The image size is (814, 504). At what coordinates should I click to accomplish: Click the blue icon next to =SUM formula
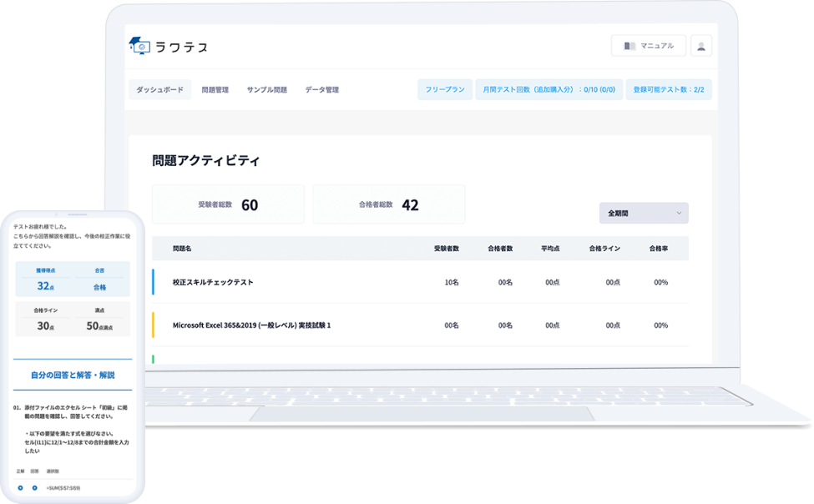point(35,487)
